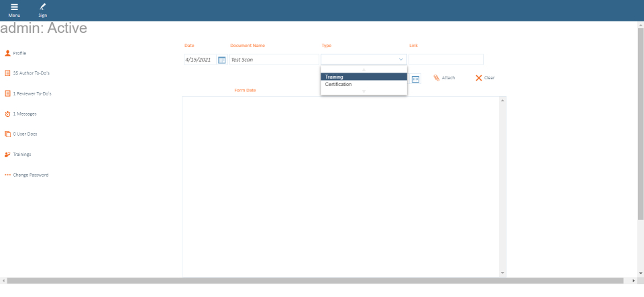Image resolution: width=644 pixels, height=297 pixels.
Task: Click the Attach button
Action: [444, 78]
